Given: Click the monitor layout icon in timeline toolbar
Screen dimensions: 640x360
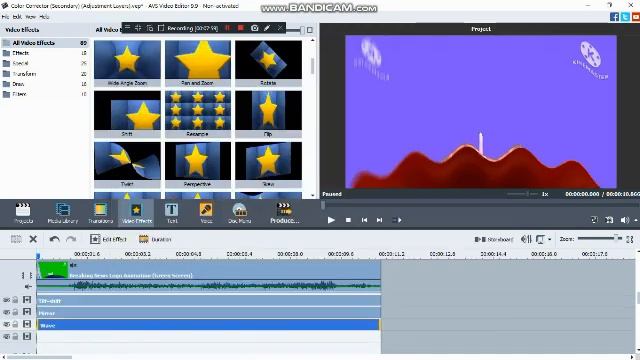Looking at the screenshot, I should pos(540,239).
